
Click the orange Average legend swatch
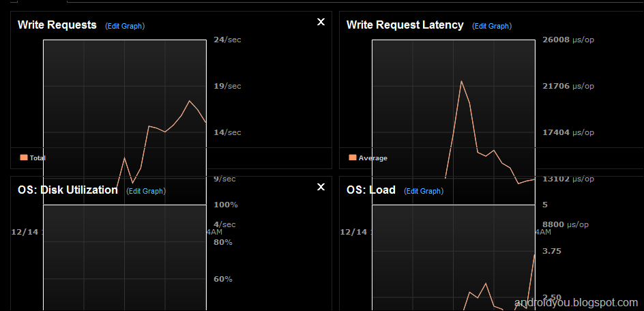353,158
